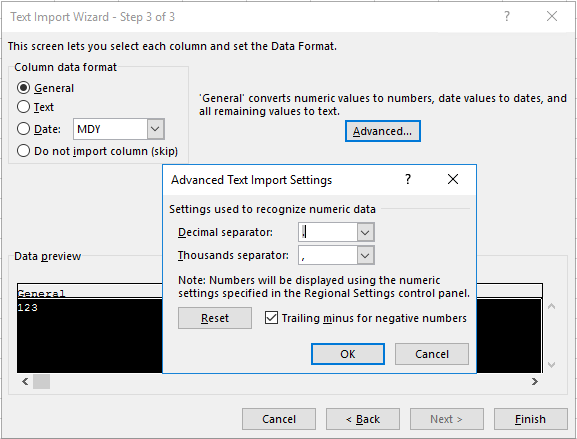
Task: Select the Text column format option
Action: tap(23, 107)
